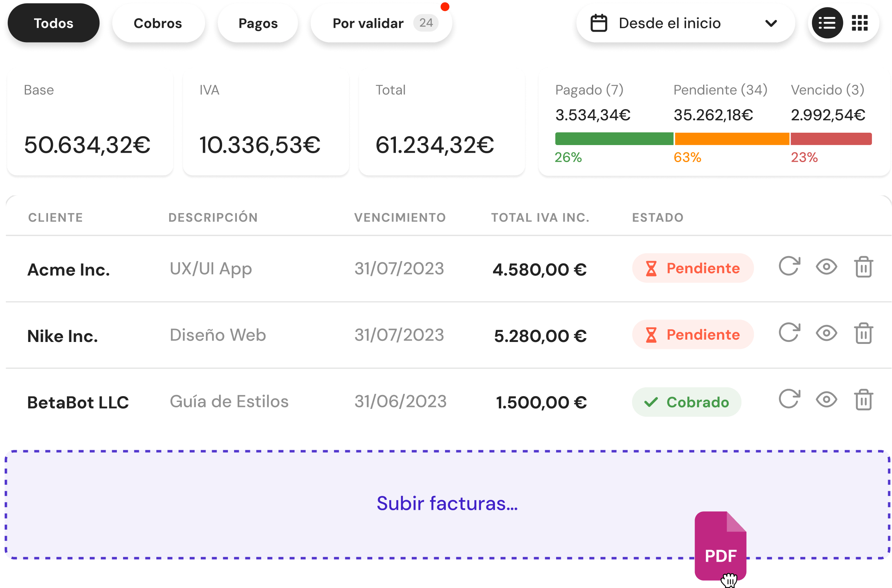
Task: Expand the 'Desde el inicio' dropdown chevron
Action: [x=771, y=23]
